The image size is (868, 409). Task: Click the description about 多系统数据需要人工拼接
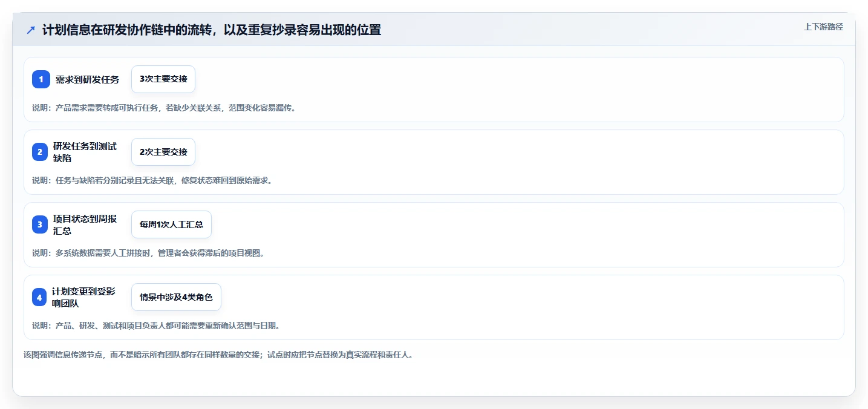pyautogui.click(x=148, y=253)
